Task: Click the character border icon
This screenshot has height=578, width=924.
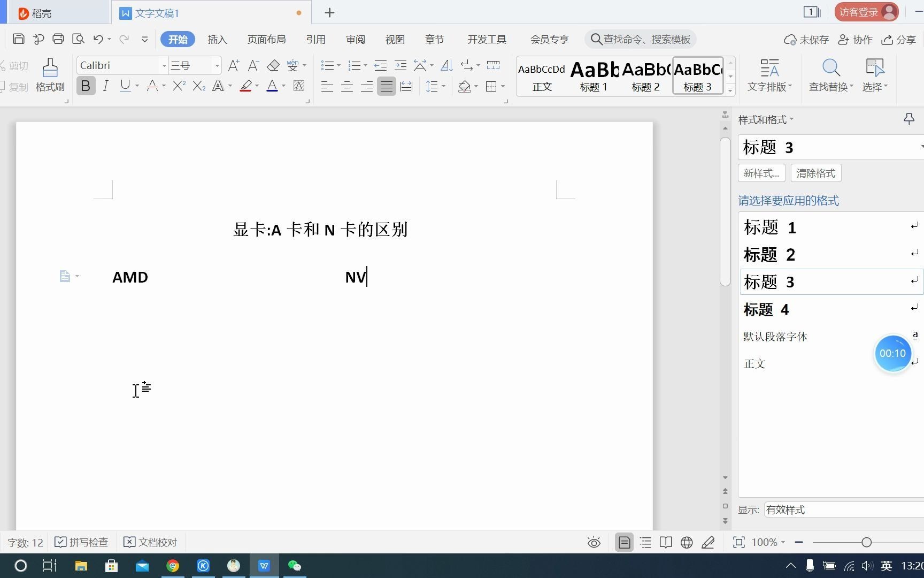Action: pyautogui.click(x=299, y=86)
